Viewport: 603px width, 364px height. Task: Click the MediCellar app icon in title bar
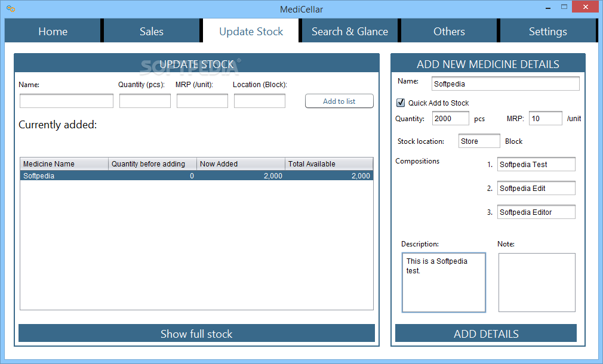[11, 8]
